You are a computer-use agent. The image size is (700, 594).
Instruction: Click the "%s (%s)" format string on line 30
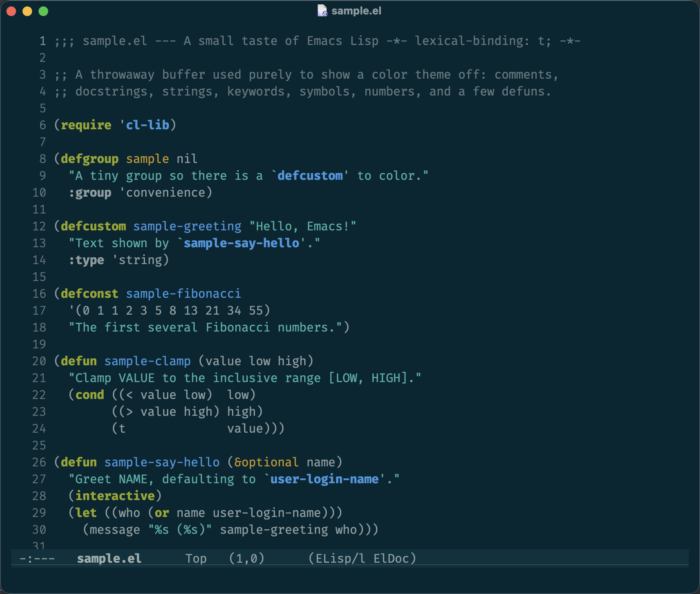tap(180, 529)
